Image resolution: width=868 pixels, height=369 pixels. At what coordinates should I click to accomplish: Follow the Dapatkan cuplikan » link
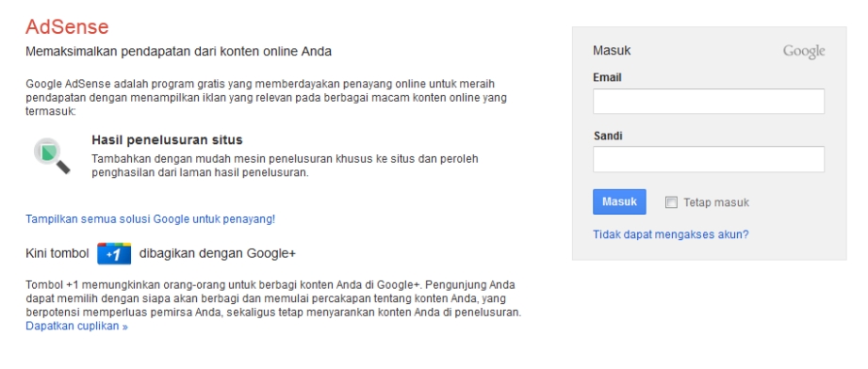click(x=77, y=326)
